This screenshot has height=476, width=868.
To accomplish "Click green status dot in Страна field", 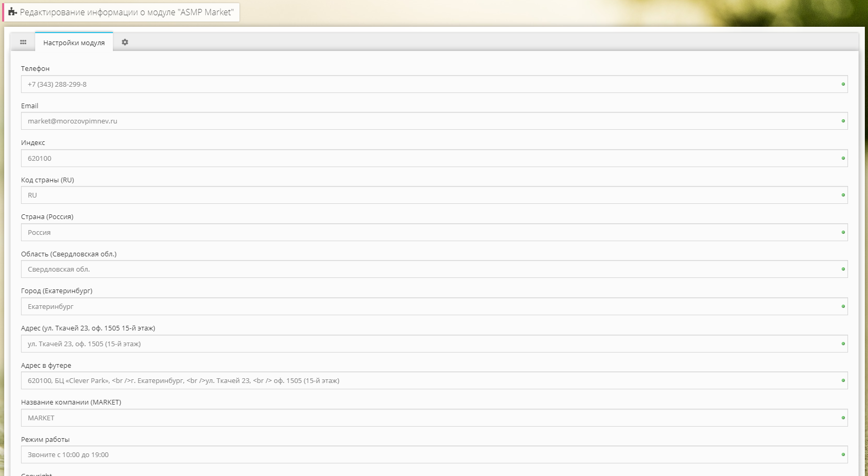I will tap(843, 232).
